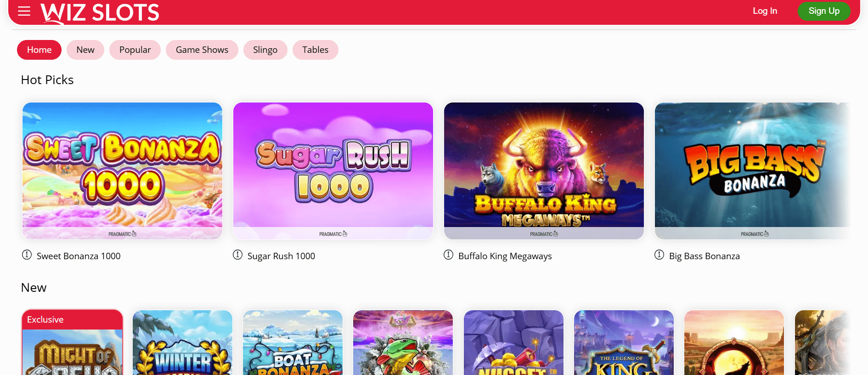Open The Legend of King game tile
Viewport: 868px width, 375px height.
[x=624, y=342]
